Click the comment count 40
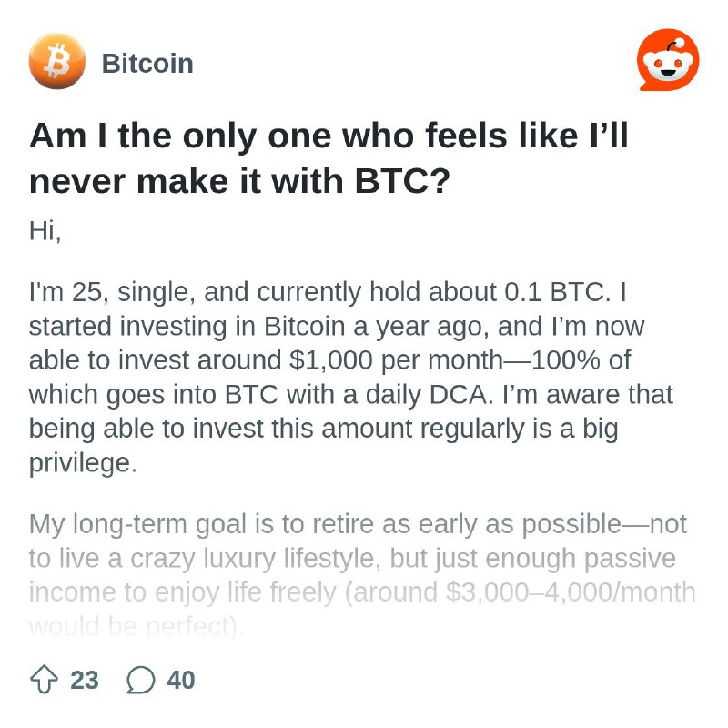The image size is (728, 728). pyautogui.click(x=180, y=680)
